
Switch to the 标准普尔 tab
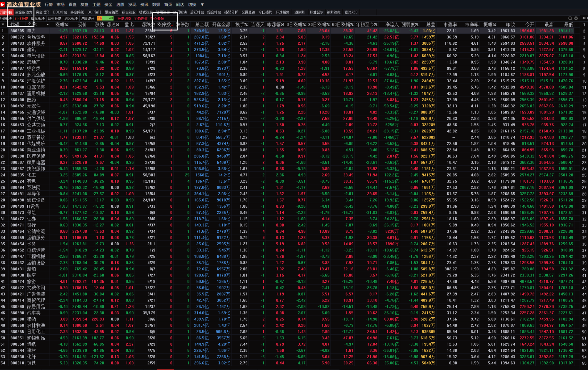317,12
